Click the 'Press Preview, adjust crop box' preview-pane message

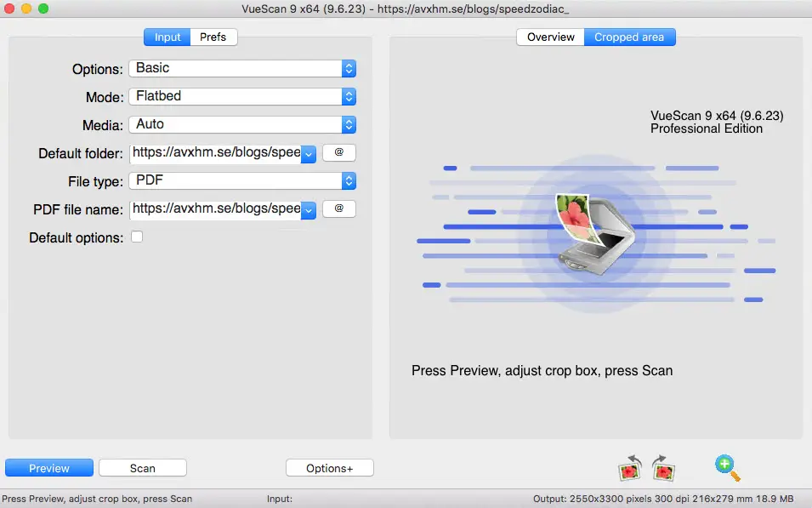click(542, 371)
